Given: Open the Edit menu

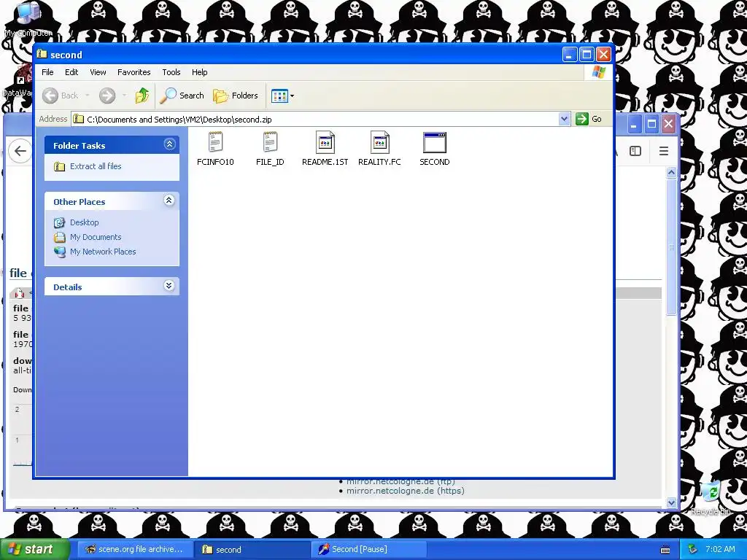Looking at the screenshot, I should [x=71, y=72].
